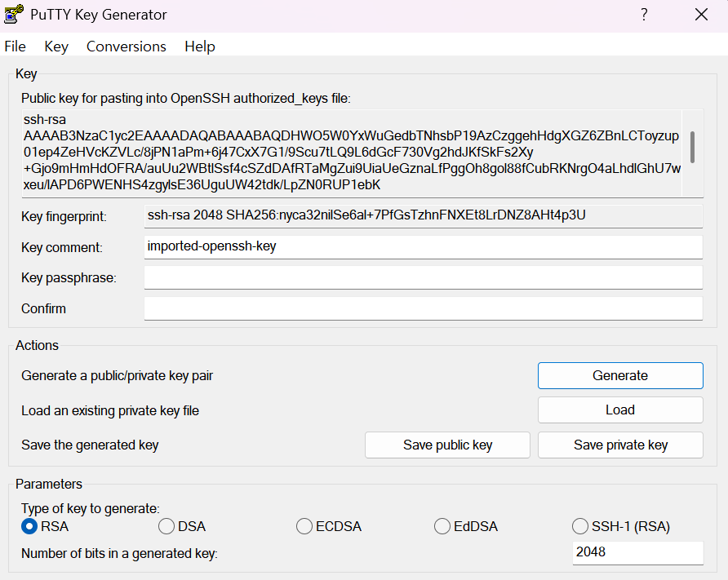The image size is (728, 580).
Task: Open the File menu
Action: point(15,46)
